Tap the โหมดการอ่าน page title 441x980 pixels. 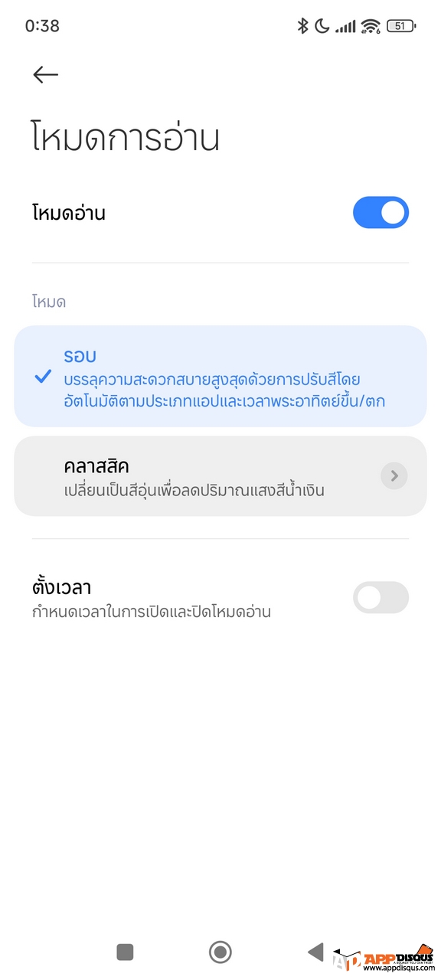[x=126, y=139]
